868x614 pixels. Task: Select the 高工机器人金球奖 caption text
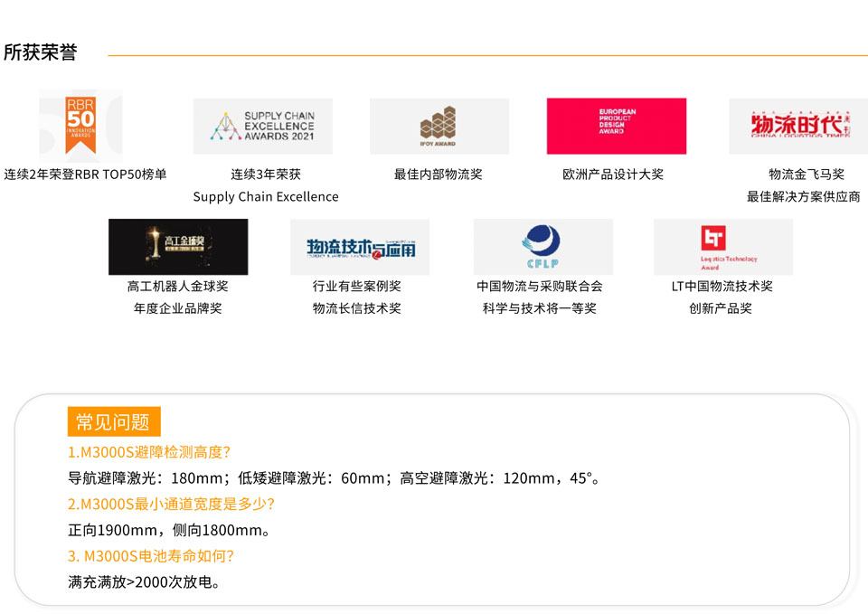(178, 287)
